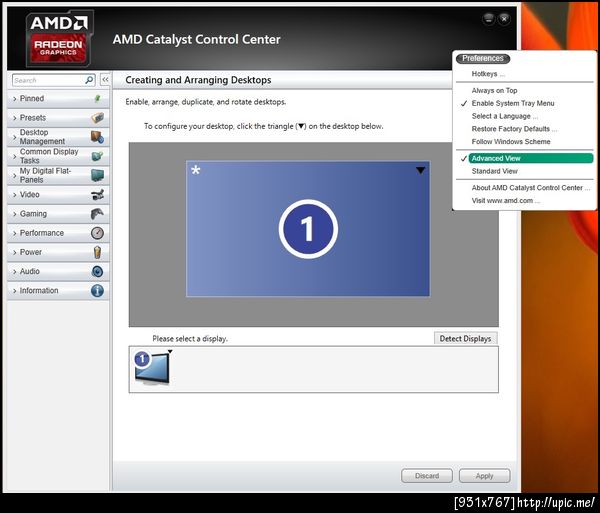Click the Detect Displays button
600x513 pixels.
(x=465, y=339)
